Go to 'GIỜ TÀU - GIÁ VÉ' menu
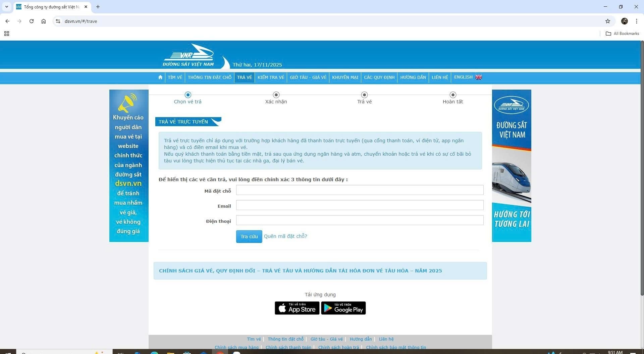 [x=308, y=78]
